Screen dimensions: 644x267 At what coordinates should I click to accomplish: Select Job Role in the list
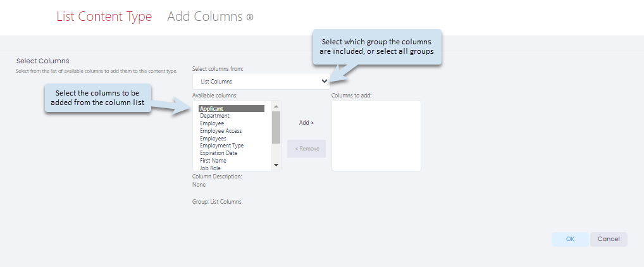click(232, 168)
